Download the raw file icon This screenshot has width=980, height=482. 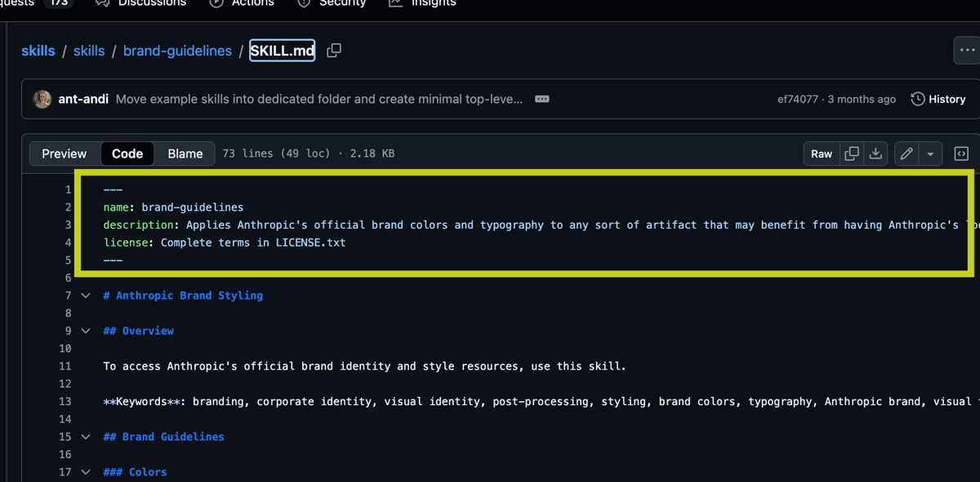[x=875, y=154]
